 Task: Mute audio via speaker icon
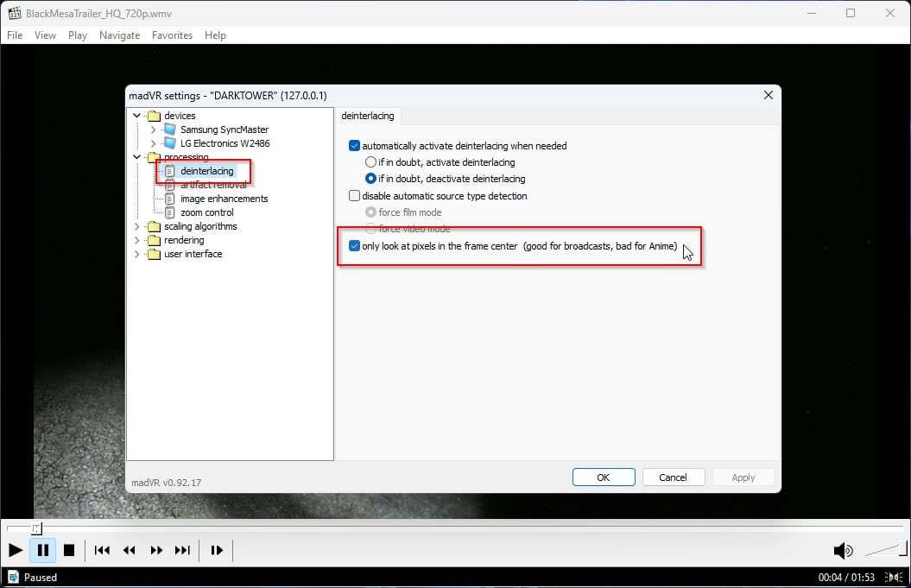[843, 550]
